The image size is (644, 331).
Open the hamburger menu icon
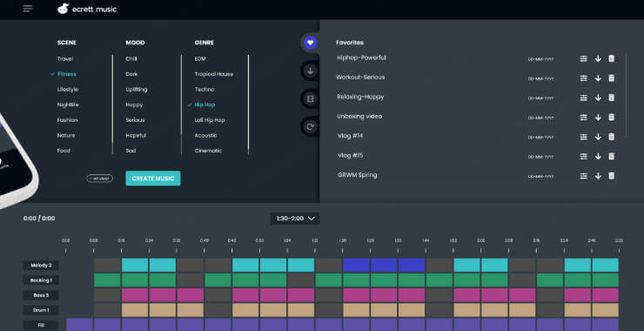28,9
